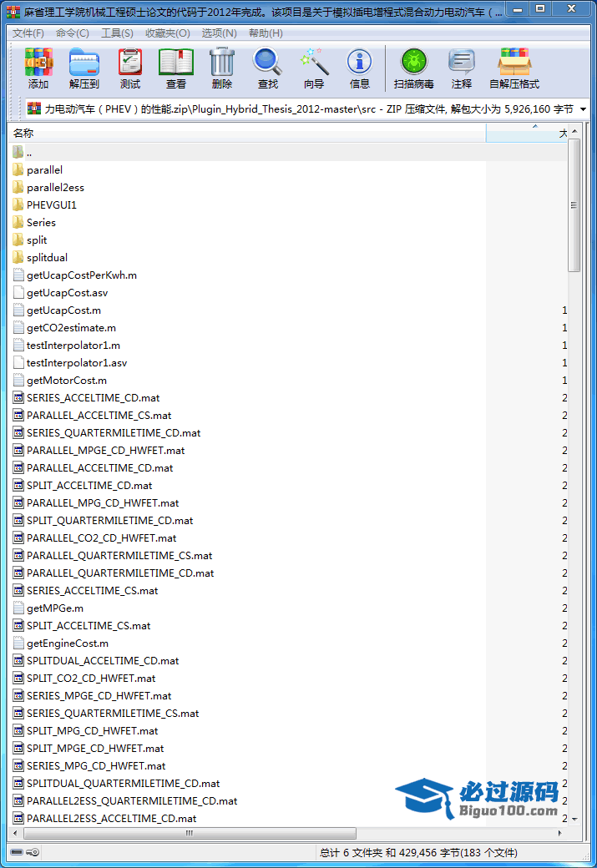Viewport: 597px width, 868px height.
Task: Click the PHEVGUI1 folder icon
Action: click(18, 204)
